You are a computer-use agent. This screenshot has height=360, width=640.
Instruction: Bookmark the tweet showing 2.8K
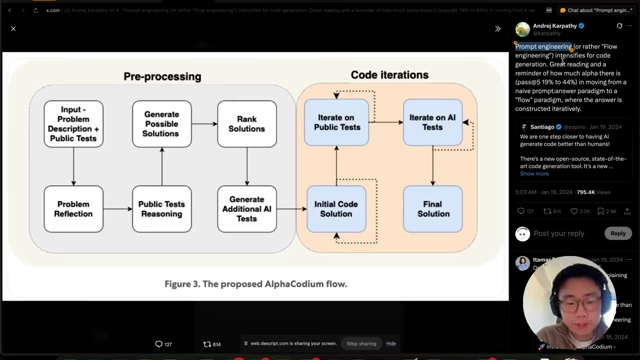(607, 211)
